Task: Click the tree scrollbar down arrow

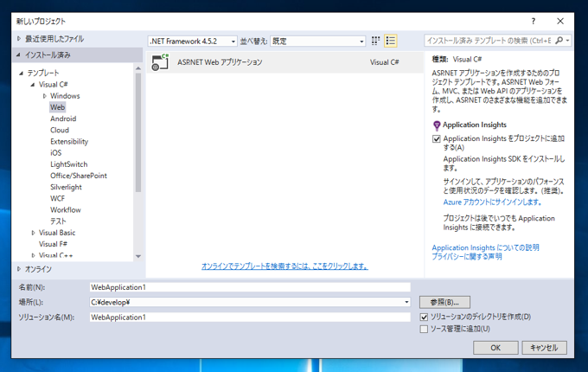Action: pyautogui.click(x=138, y=256)
